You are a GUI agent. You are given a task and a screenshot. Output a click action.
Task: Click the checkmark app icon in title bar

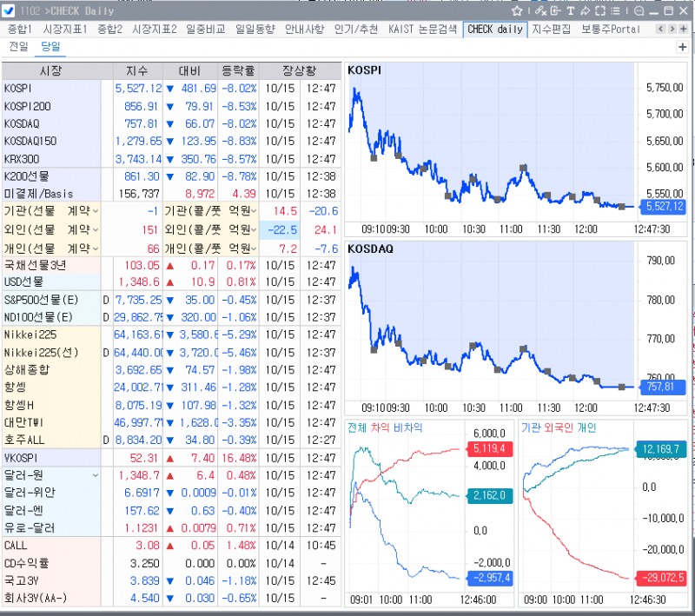[8, 10]
